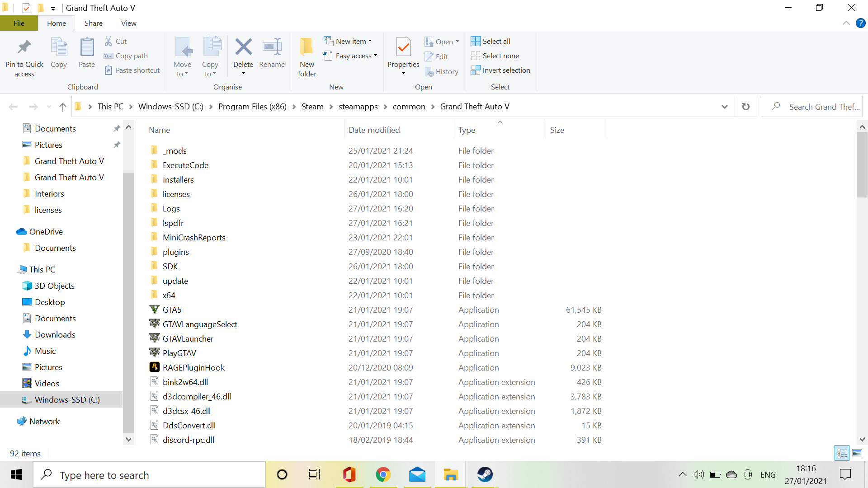
Task: Click the Steam icon in taskbar
Action: pyautogui.click(x=485, y=474)
